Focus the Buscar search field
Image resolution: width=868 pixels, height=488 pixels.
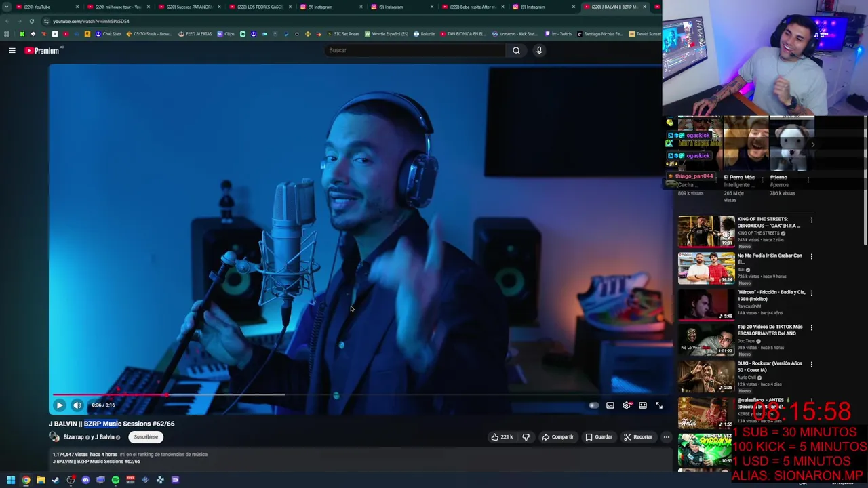coord(415,50)
